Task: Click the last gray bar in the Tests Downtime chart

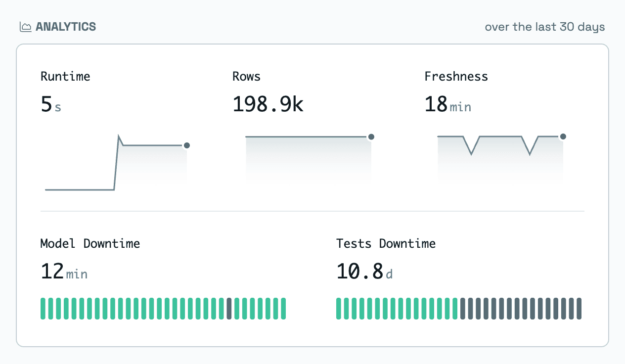Action: pyautogui.click(x=579, y=309)
